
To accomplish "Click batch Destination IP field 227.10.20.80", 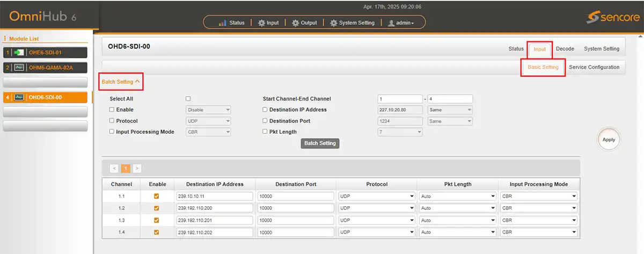I will (x=400, y=110).
